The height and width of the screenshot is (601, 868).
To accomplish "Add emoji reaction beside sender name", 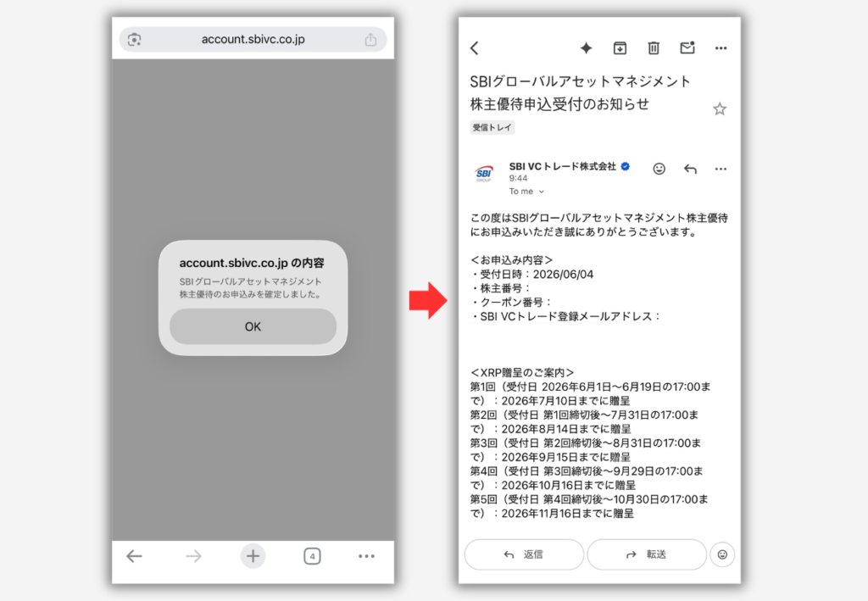I will tap(659, 169).
